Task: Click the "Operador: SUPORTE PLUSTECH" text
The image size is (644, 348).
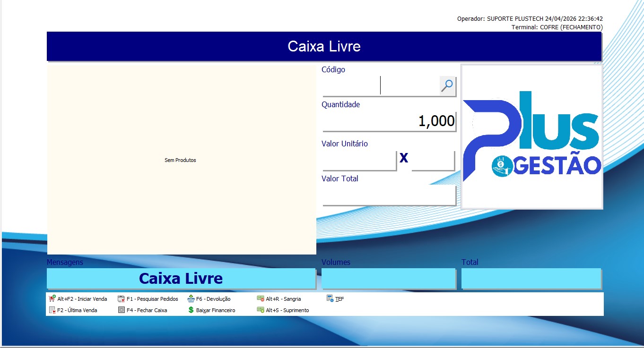Action: [500, 19]
